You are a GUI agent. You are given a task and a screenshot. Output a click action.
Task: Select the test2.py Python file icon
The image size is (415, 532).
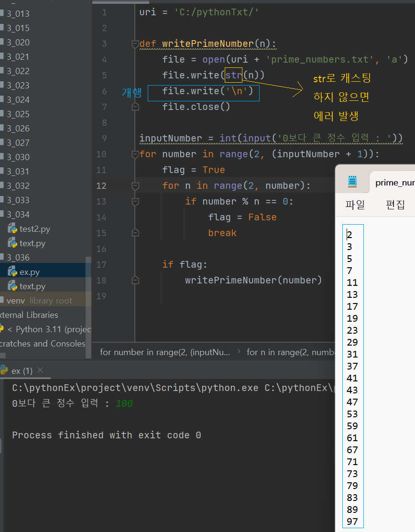[x=12, y=229]
